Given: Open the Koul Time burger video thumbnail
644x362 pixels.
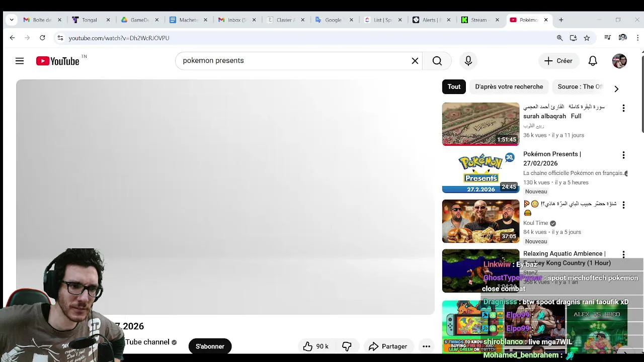Looking at the screenshot, I should (x=480, y=221).
